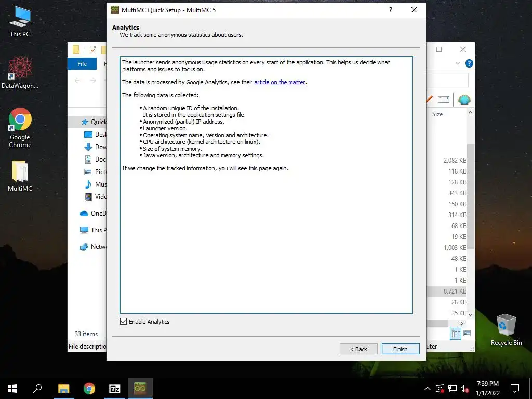Select Documents in Explorer sidebar
Image resolution: width=532 pixels, height=399 pixels.
pos(95,159)
